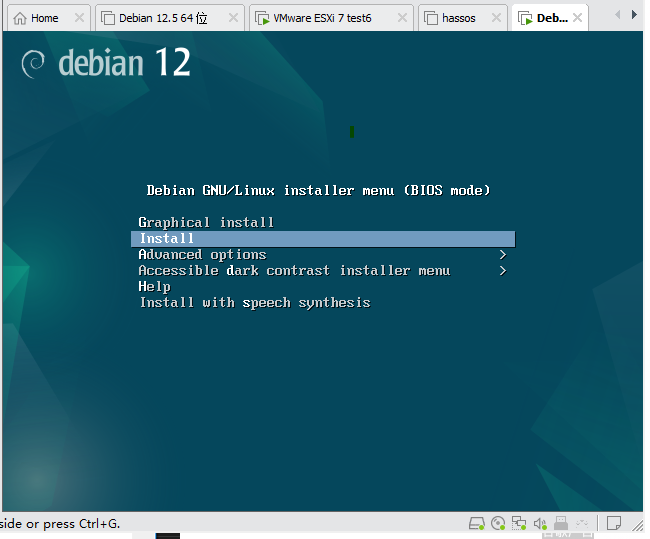Close the VMware ESXi 7 test6 tab
650x539 pixels.
click(402, 18)
